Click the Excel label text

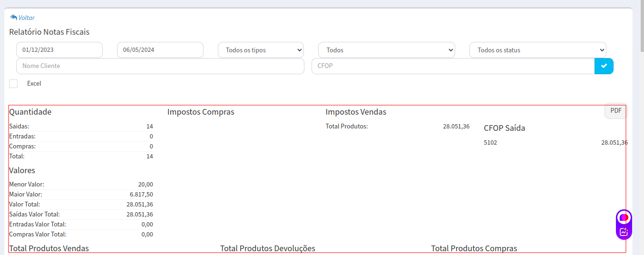(34, 84)
